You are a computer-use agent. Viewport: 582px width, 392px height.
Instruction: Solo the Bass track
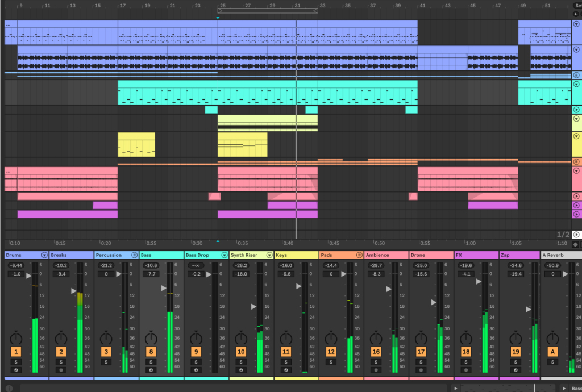click(151, 362)
